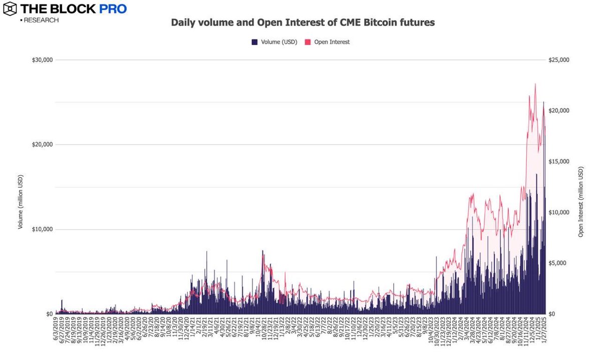Click the $10,000 left axis label
This screenshot has height=364, width=601.
pyautogui.click(x=42, y=229)
